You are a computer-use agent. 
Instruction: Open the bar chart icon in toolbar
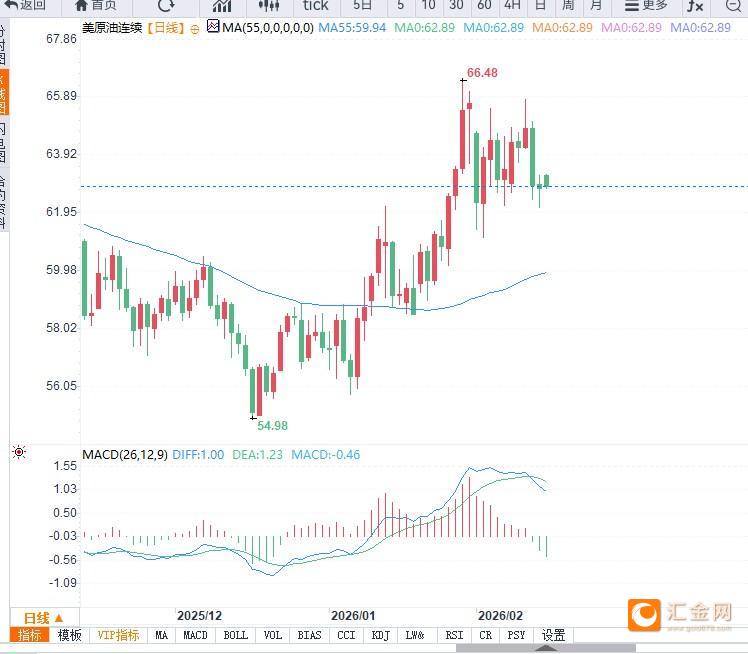pyautogui.click(x=222, y=5)
